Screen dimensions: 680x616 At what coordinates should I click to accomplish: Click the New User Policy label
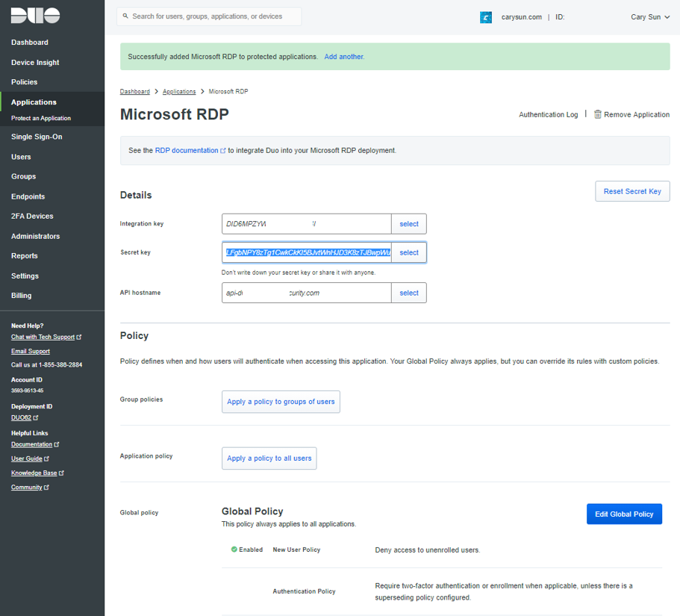296,550
